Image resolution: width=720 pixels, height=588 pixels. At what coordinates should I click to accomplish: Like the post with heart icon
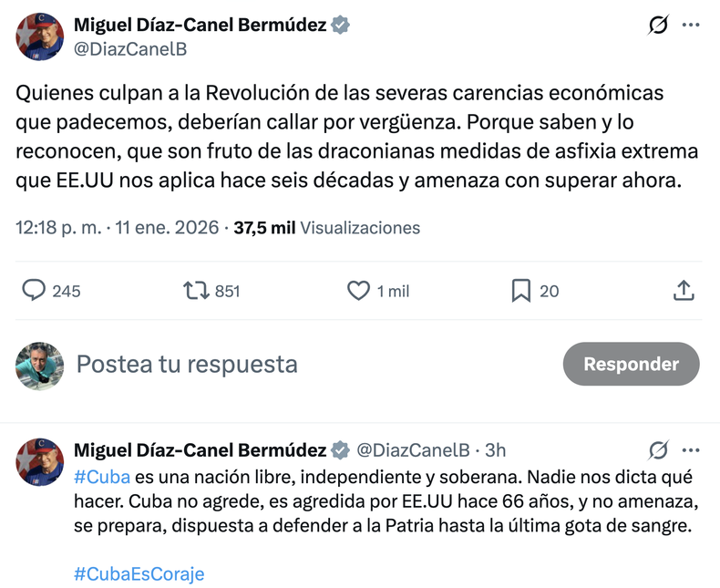pos(359,290)
